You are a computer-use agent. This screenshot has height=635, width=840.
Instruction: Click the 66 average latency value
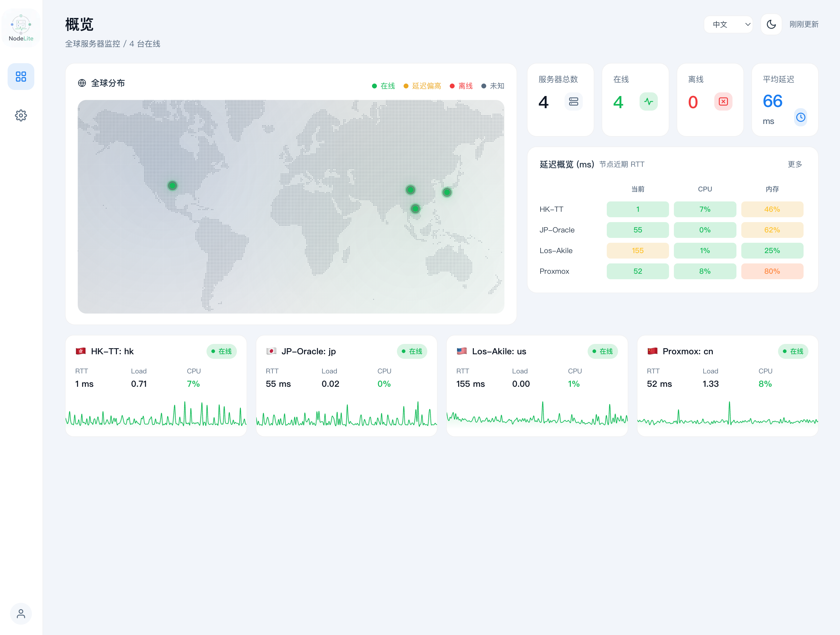[772, 101]
